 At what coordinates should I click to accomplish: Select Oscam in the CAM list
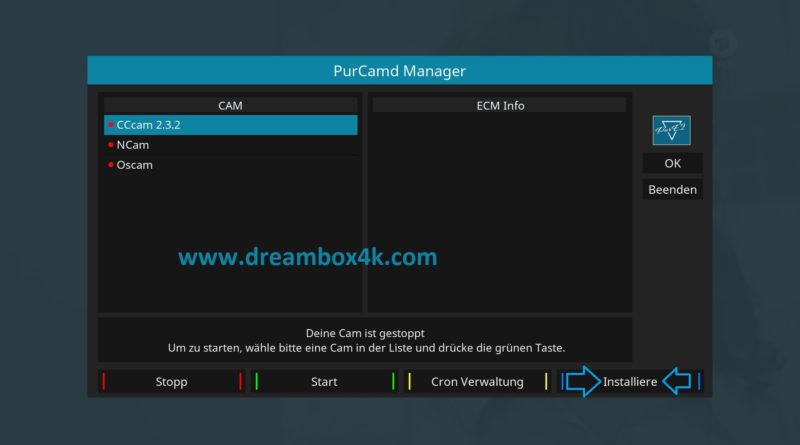(231, 165)
